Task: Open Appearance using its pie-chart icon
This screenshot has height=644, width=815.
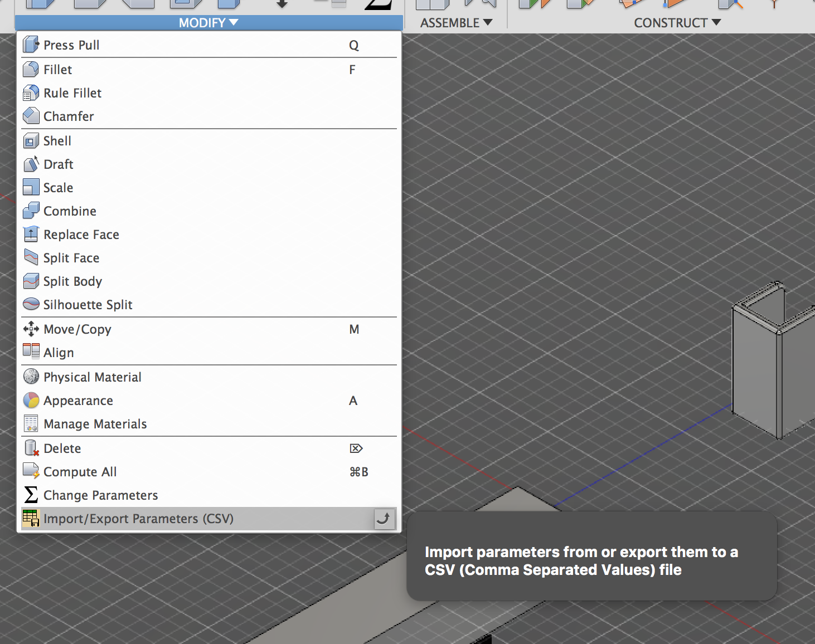Action: pyautogui.click(x=31, y=400)
